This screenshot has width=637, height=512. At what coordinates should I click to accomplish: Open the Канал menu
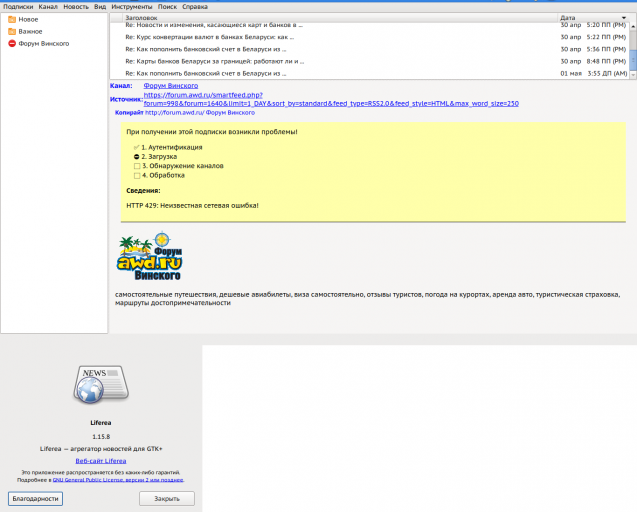(x=48, y=7)
